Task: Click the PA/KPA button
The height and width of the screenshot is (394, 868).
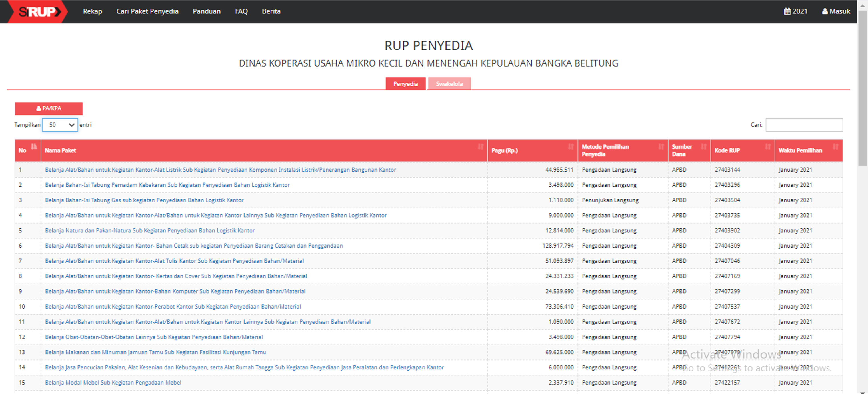Action: 49,109
